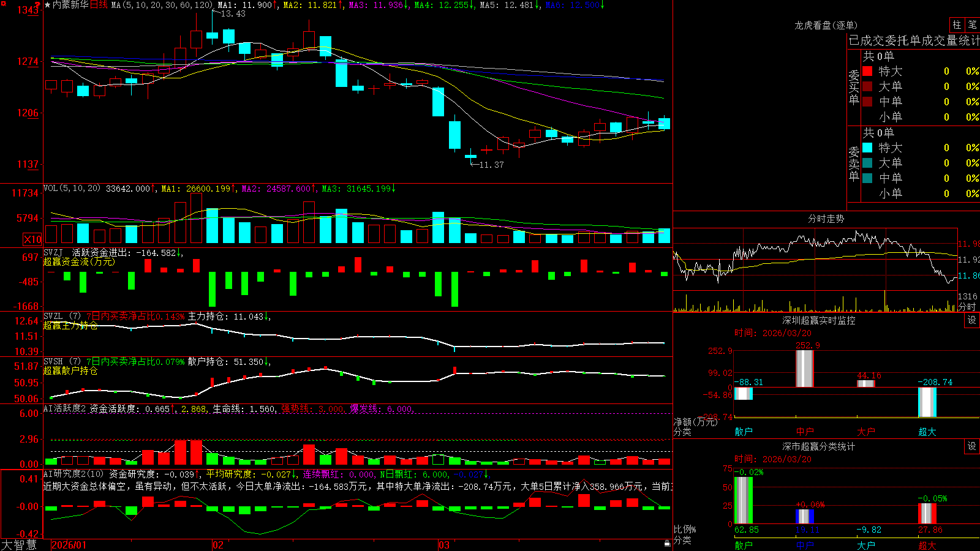
Task: Open 设 settings for 深市超赢分类统计
Action: coord(972,446)
